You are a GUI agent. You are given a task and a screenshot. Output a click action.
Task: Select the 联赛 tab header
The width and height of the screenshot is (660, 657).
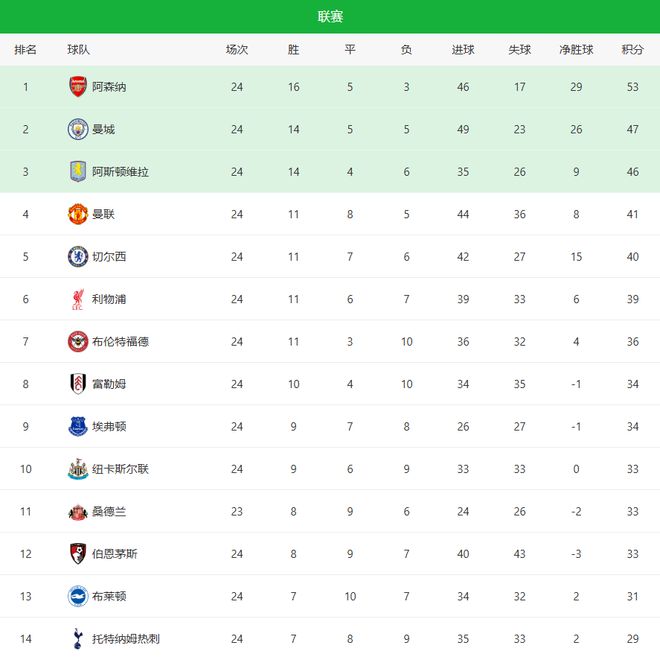point(330,16)
